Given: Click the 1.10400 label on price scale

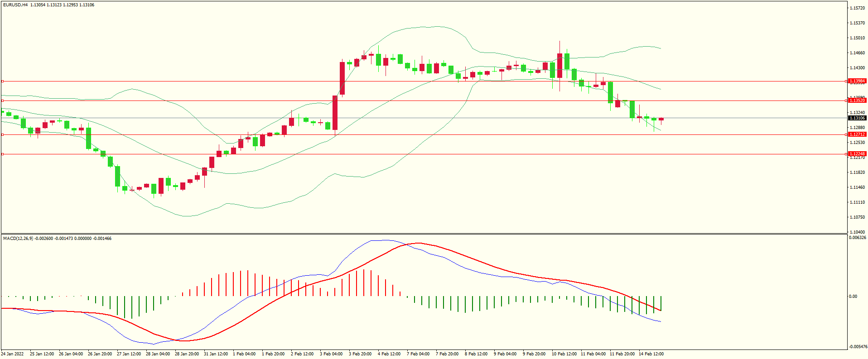Looking at the screenshot, I should coord(857,232).
